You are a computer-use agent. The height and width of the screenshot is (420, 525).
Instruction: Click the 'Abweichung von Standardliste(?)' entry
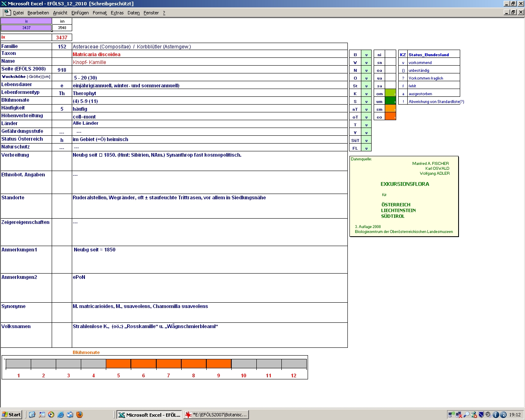pyautogui.click(x=436, y=102)
